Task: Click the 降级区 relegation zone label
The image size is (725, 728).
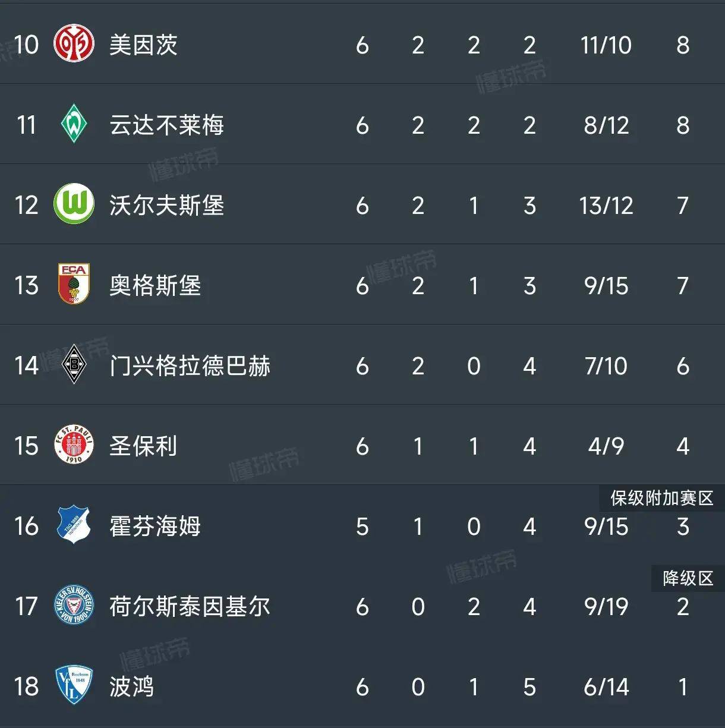Action: coord(688,578)
